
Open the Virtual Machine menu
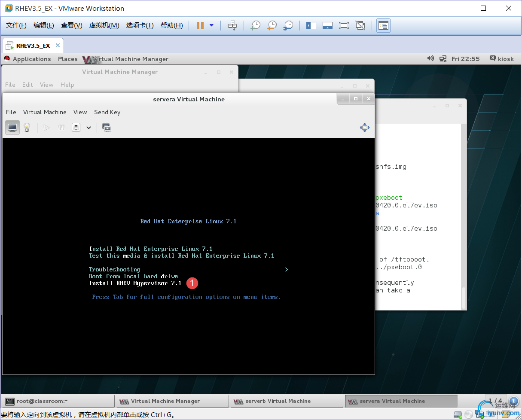pos(45,112)
